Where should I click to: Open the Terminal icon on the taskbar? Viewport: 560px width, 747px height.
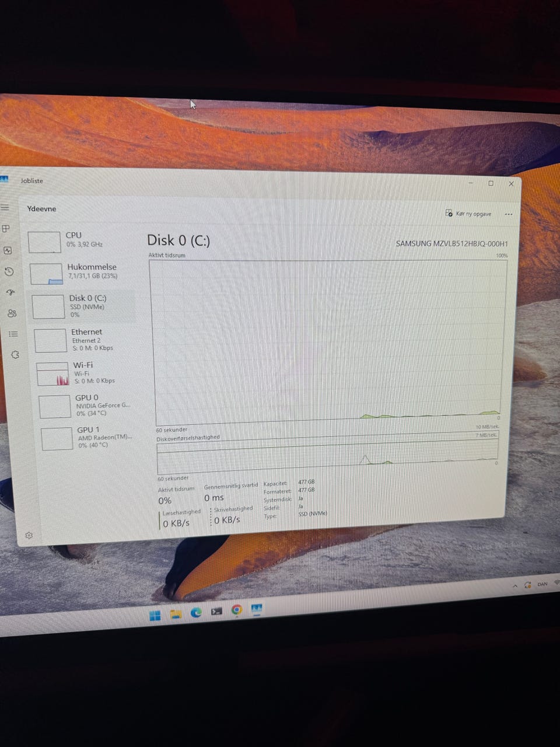(216, 611)
